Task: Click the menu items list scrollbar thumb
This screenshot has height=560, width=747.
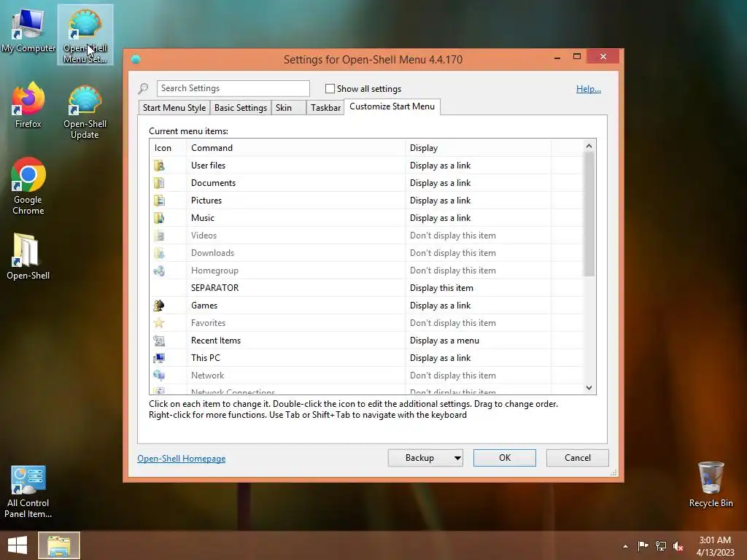Action: 589,214
